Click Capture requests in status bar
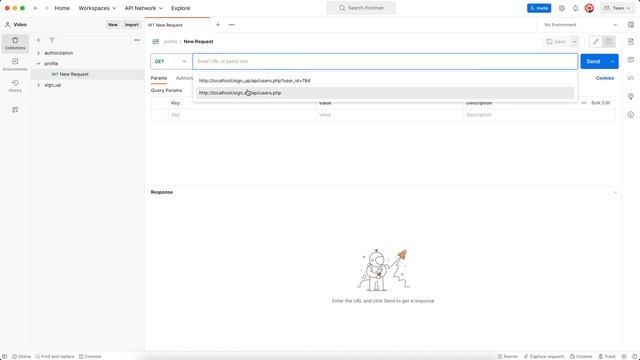The height and width of the screenshot is (360, 640). point(544,356)
